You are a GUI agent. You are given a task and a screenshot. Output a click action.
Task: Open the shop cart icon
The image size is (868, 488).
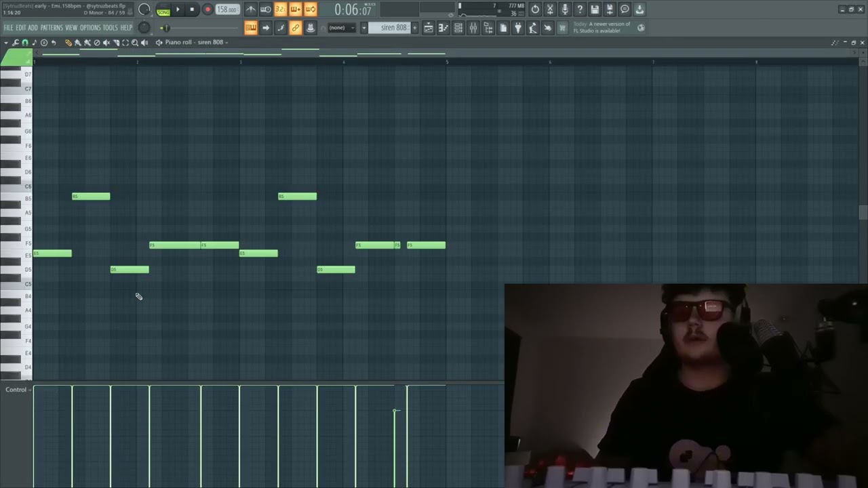click(562, 28)
